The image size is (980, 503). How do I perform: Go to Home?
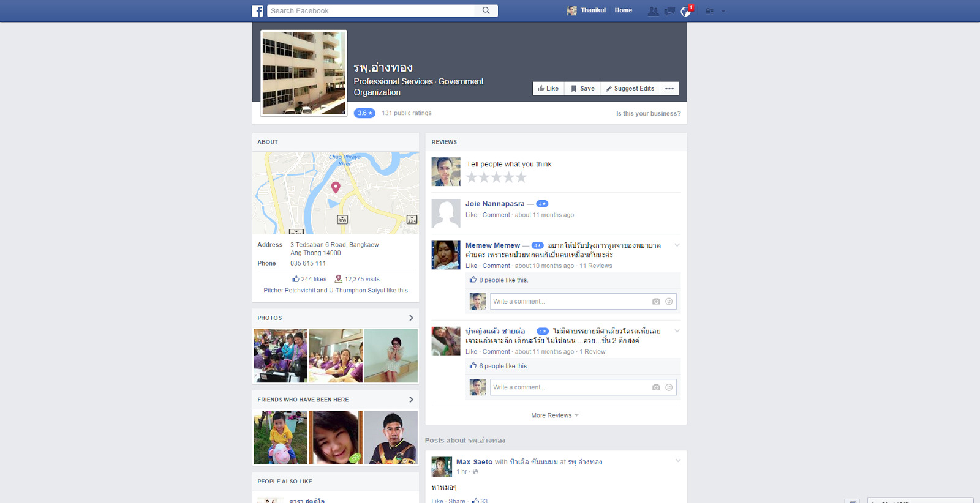(x=624, y=10)
